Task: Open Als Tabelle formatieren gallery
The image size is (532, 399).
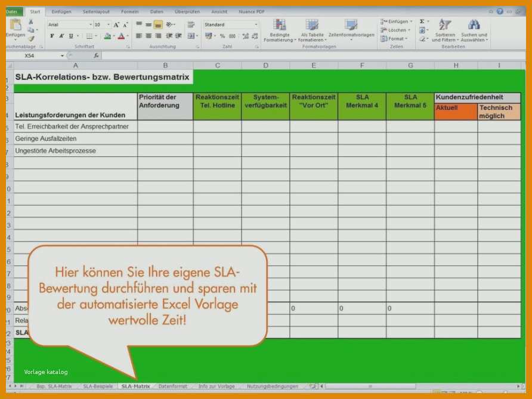Action: tap(312, 30)
